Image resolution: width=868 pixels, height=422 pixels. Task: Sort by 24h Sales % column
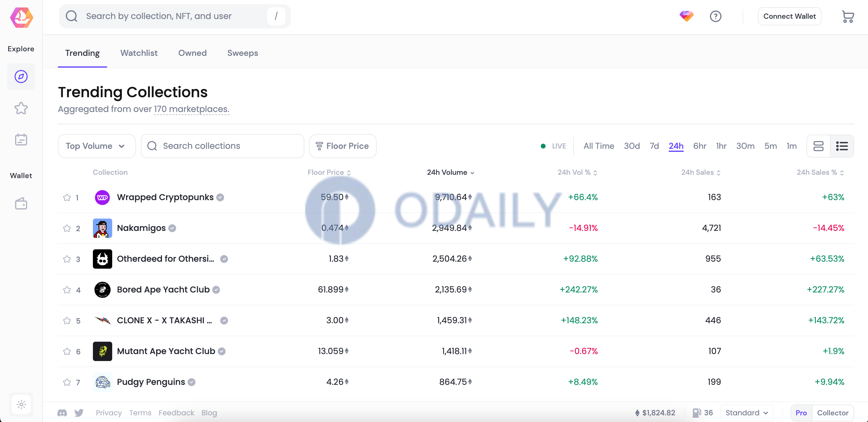[x=820, y=172]
